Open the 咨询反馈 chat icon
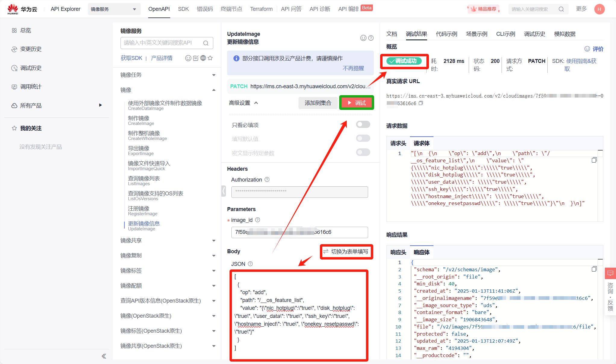The height and width of the screenshot is (364, 616). point(610,273)
